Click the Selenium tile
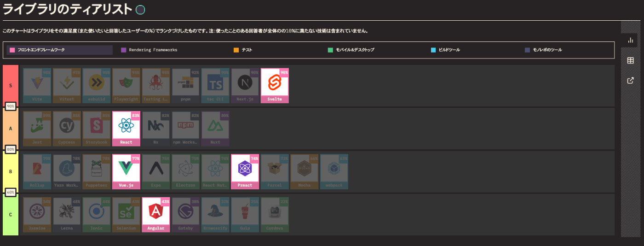The image size is (644, 246). 126,215
